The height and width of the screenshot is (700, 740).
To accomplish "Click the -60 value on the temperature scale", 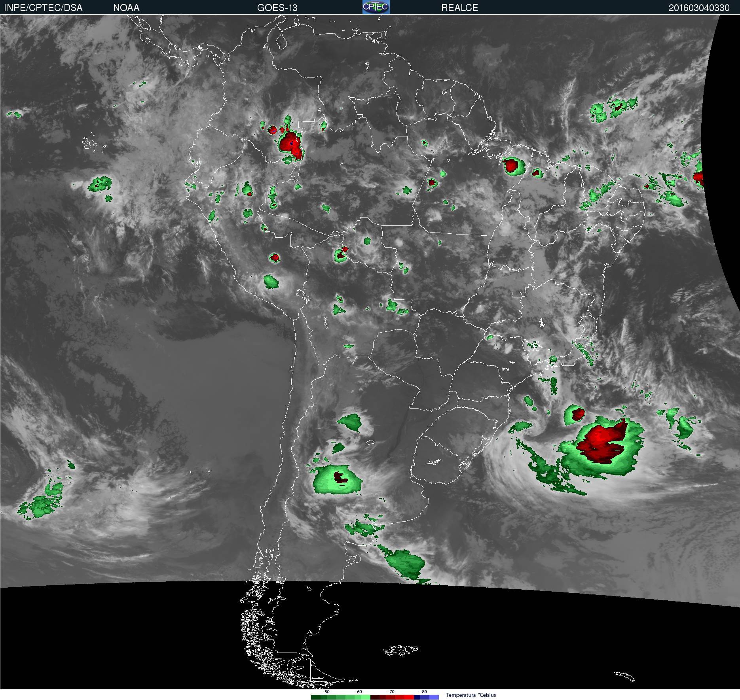I will pyautogui.click(x=359, y=692).
